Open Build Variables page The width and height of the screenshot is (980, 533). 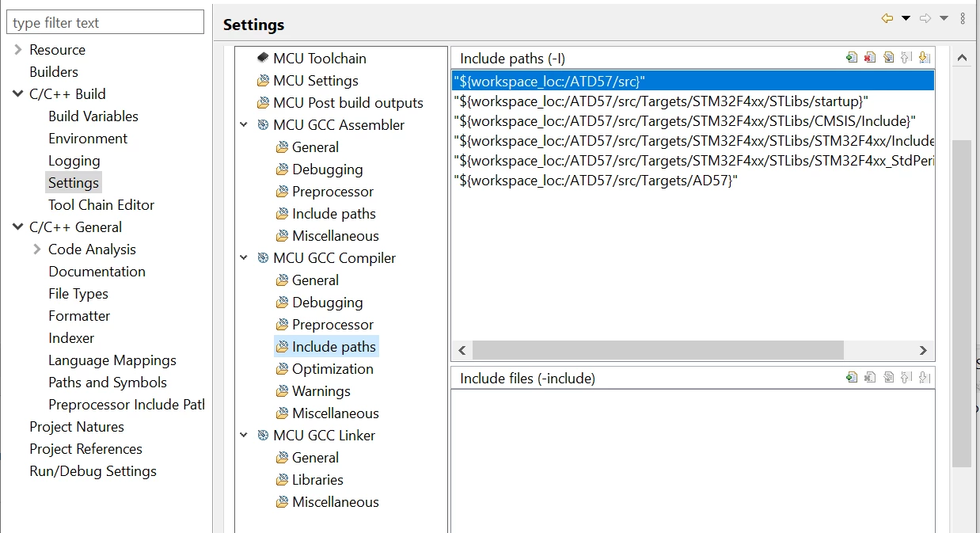point(93,116)
